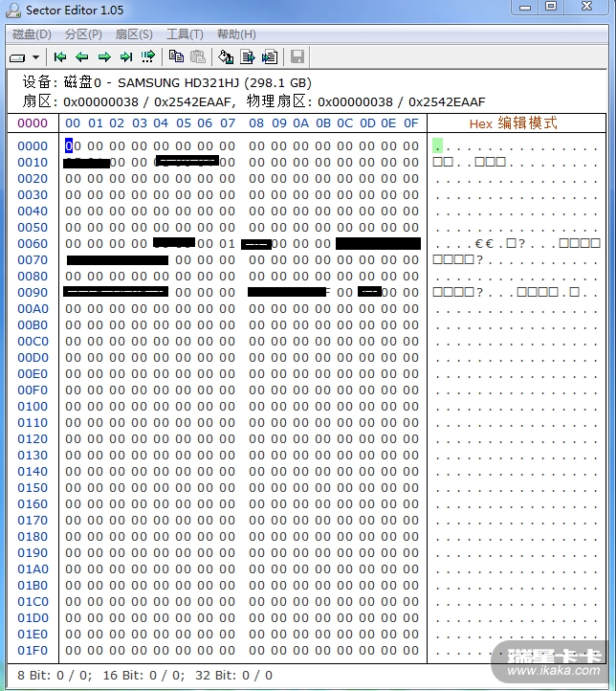616x691 pixels.
Task: Click import-from-file document arrow icon
Action: coord(270,56)
